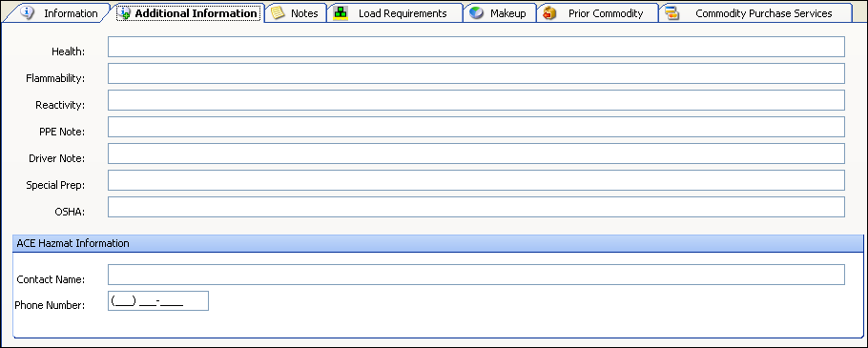Click the Makeup tab's pie chart icon
The image size is (868, 348).
pos(476,12)
